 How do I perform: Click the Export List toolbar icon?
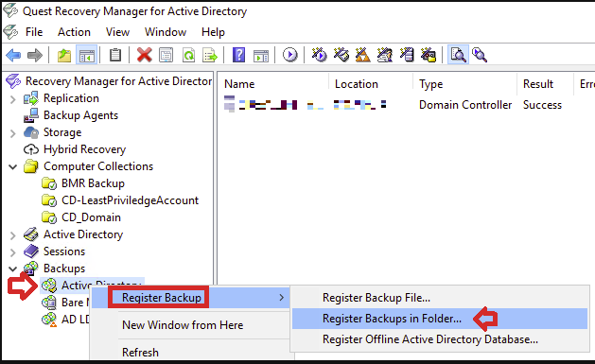coord(210,56)
